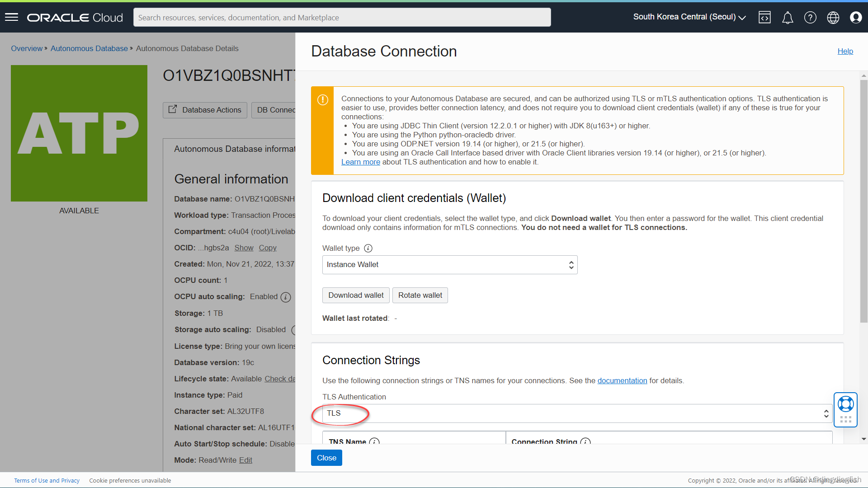The image size is (868, 488).
Task: Click the ATP database status tile
Action: [x=79, y=133]
